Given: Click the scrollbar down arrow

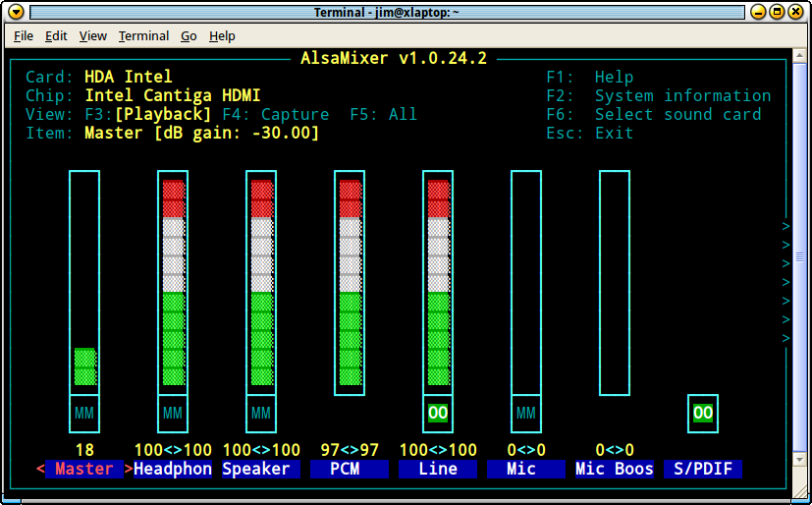Looking at the screenshot, I should click(x=799, y=459).
